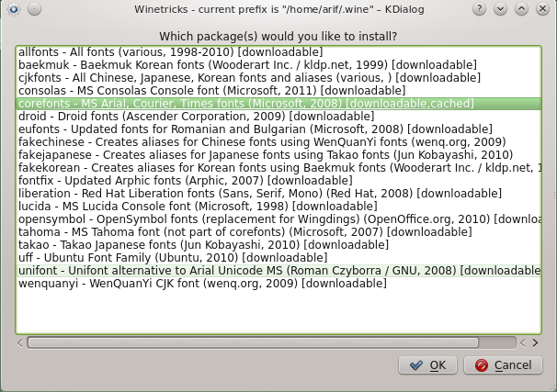Select wenquanyi CJK font entry
This screenshot has width=557, height=392.
pos(278,283)
